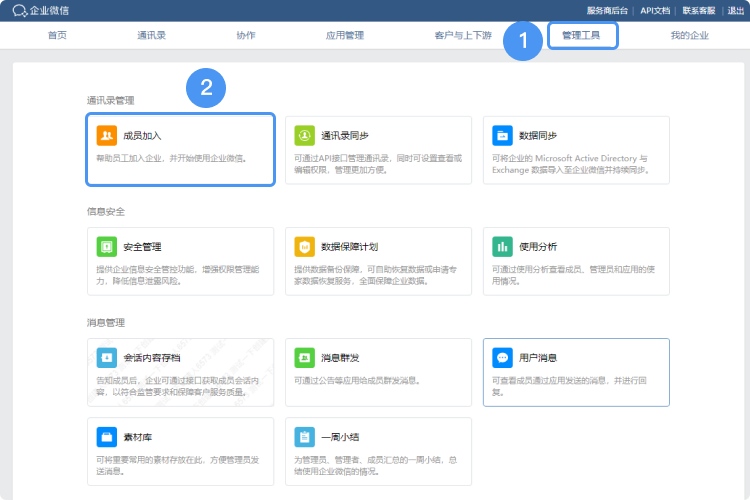750x500 pixels.
Task: Click the blue 数据同步 icon
Action: tap(502, 135)
